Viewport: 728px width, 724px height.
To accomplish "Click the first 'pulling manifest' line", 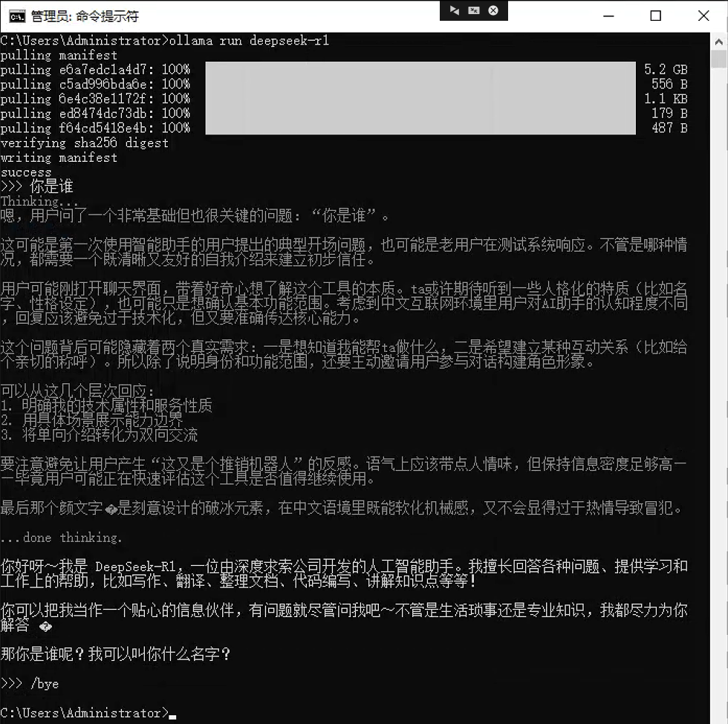I will 59,55.
